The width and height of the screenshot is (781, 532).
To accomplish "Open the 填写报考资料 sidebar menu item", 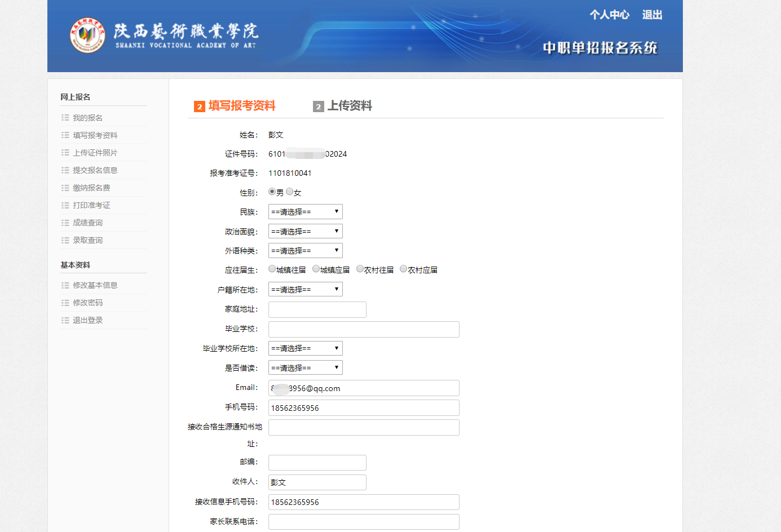I will coord(95,135).
